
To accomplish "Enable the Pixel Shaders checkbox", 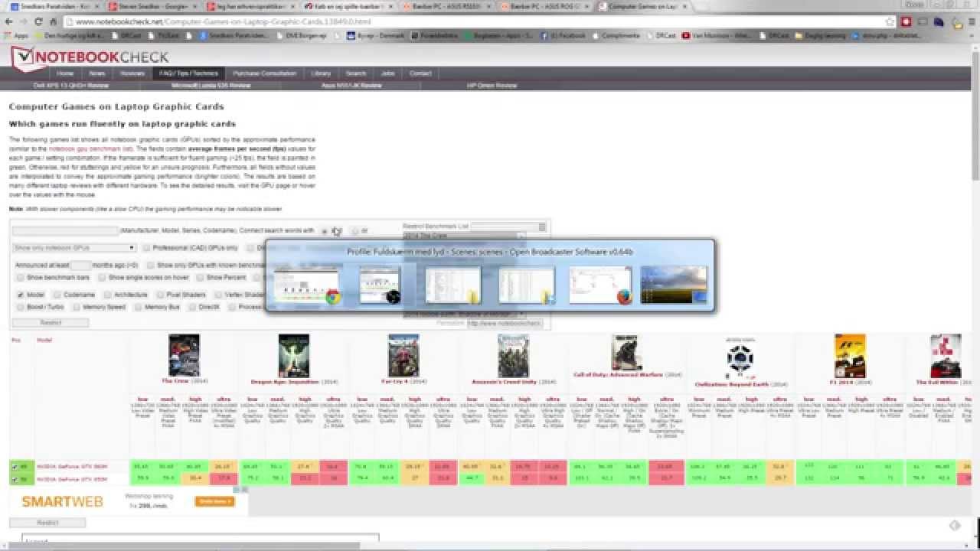I will click(160, 295).
